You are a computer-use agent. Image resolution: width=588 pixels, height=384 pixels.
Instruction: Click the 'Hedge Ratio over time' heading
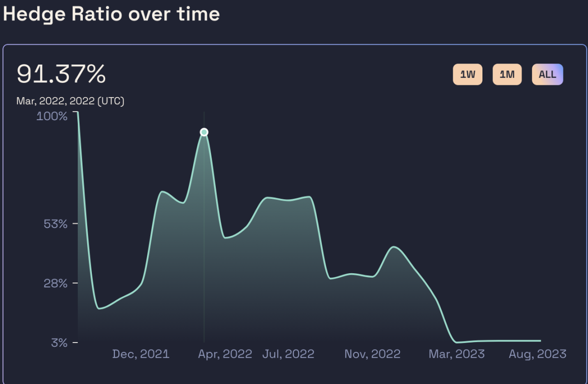pyautogui.click(x=111, y=14)
